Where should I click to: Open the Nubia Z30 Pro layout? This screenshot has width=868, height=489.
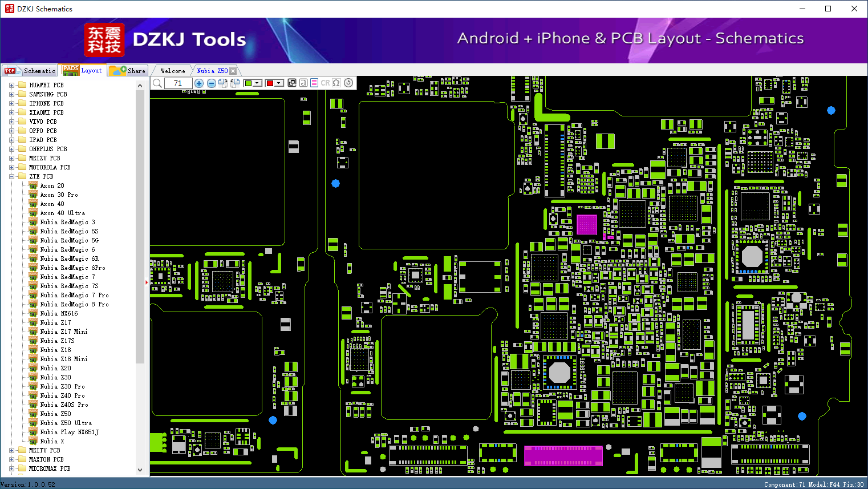coord(62,386)
